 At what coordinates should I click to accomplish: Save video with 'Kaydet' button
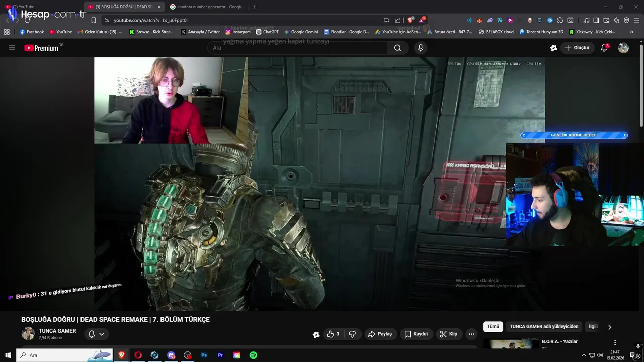click(x=416, y=334)
